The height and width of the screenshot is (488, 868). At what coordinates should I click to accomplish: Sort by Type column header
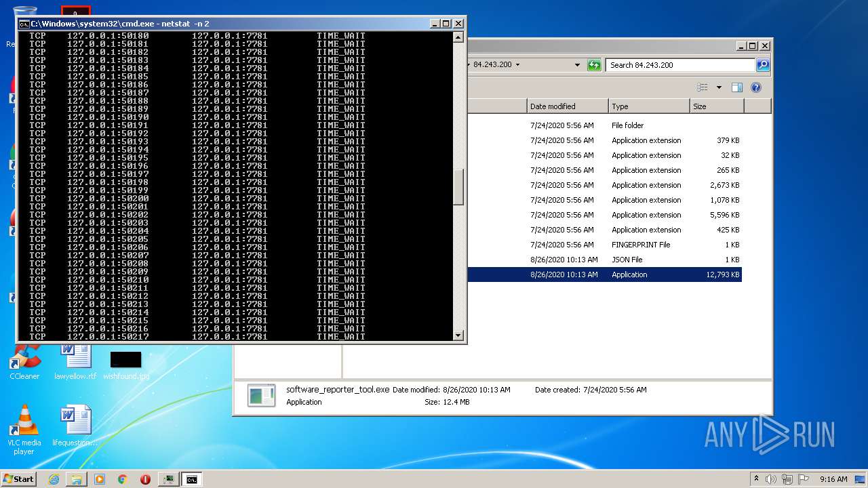[649, 106]
